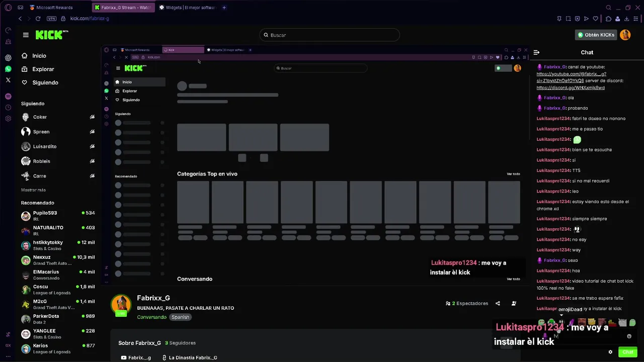Toggle the ad blocker shield icon
The image size is (644, 362).
pos(577,19)
